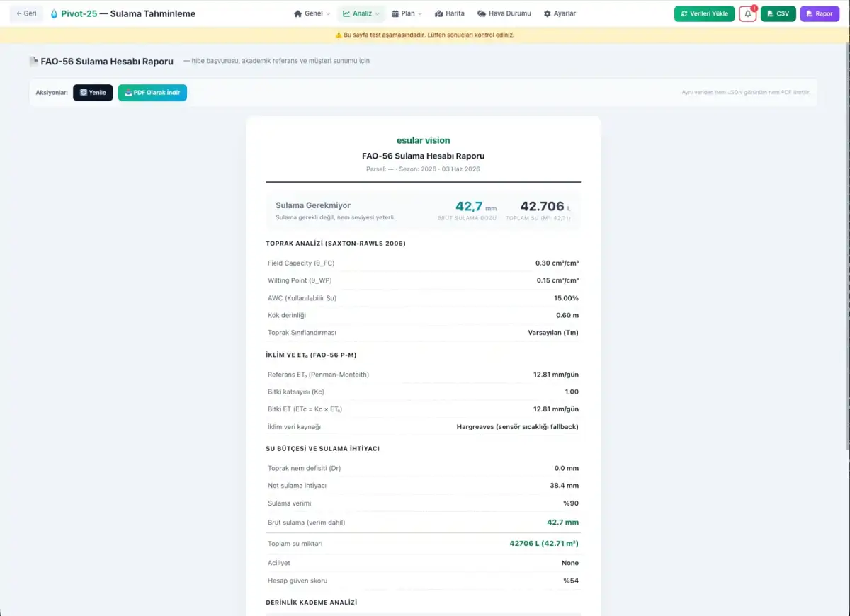Go to the Hava Durumu menu item
Image resolution: width=850 pixels, height=616 pixels.
tap(504, 13)
